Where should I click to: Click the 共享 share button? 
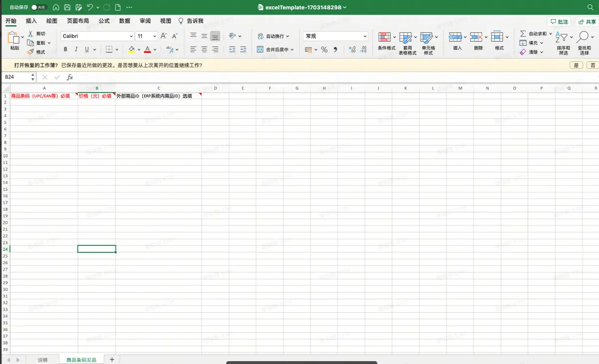588,21
